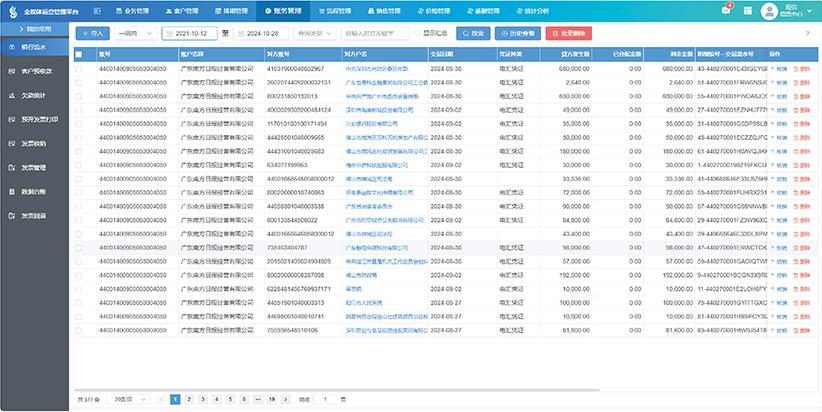Tick the checkbox beside the search button
Image resolution: width=822 pixels, height=412 pixels.
point(417,34)
